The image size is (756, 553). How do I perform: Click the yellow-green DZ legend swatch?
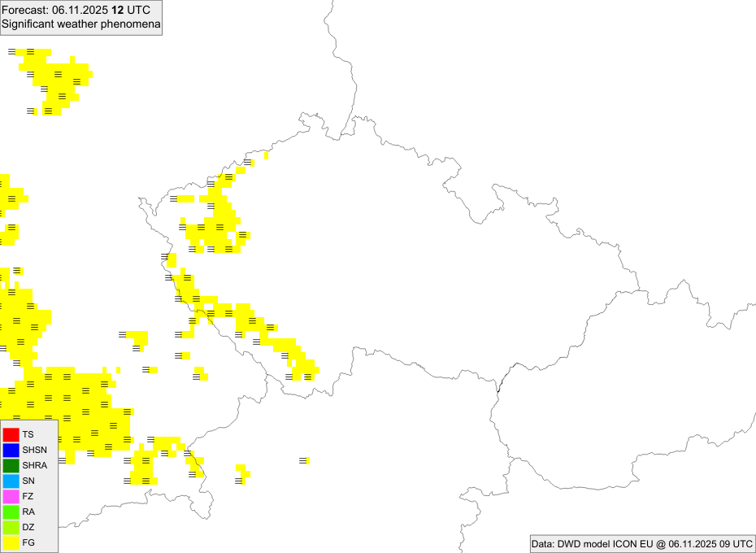tap(11, 527)
